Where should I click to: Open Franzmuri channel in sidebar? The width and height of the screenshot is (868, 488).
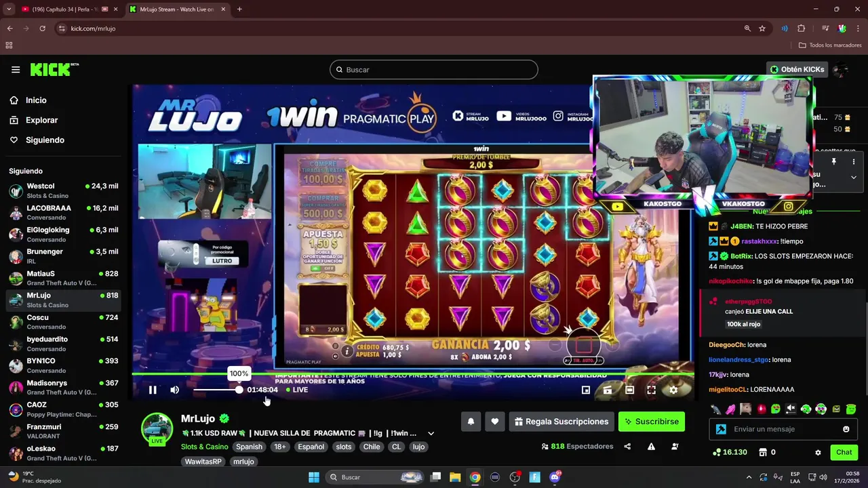pos(63,431)
